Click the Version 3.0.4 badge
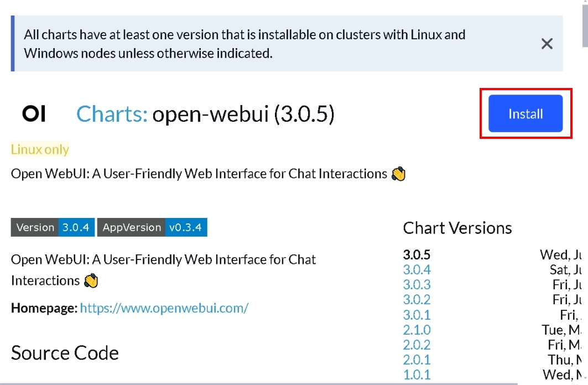 click(53, 227)
